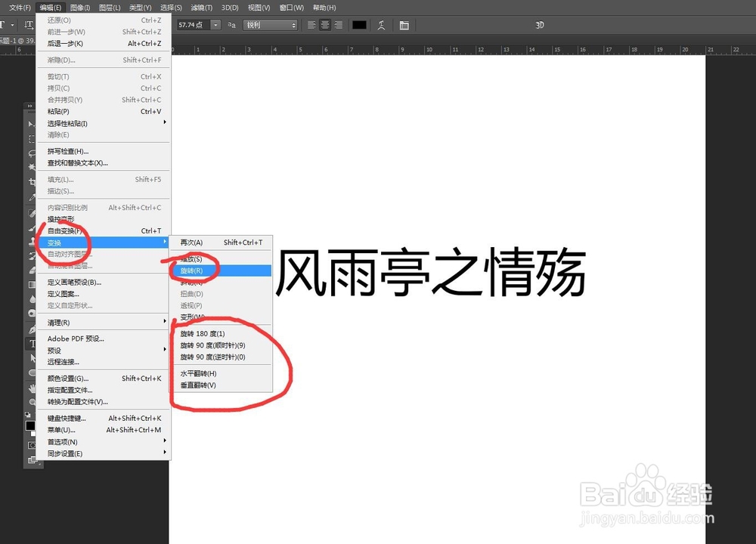This screenshot has height=544, width=756.
Task: Choose 旋转(R) in Transform submenu
Action: click(x=221, y=270)
